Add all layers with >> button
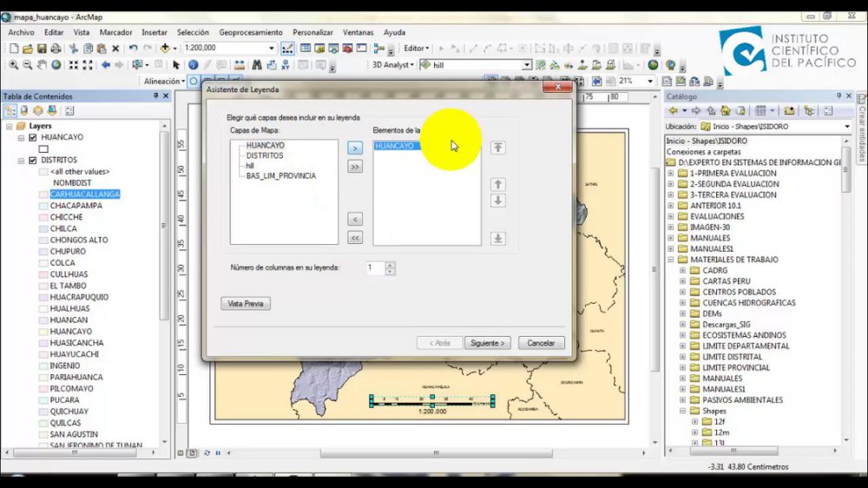This screenshot has height=488, width=868. [x=355, y=166]
